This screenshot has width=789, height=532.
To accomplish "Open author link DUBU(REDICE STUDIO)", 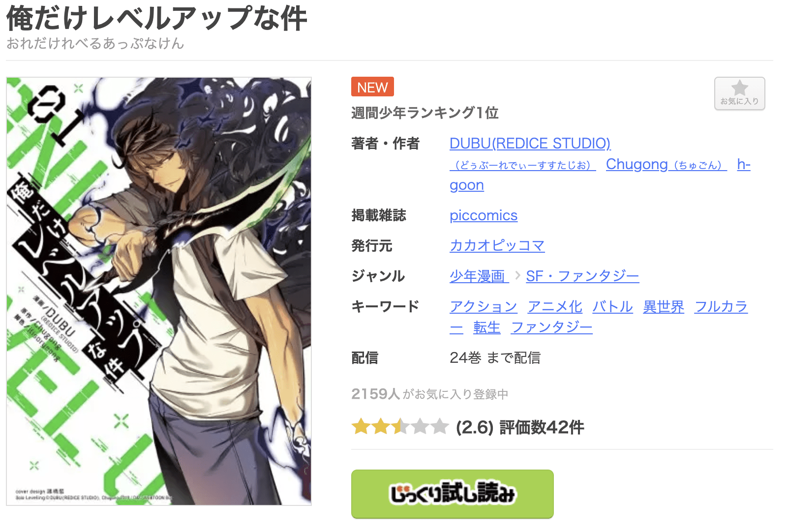I will (x=530, y=143).
